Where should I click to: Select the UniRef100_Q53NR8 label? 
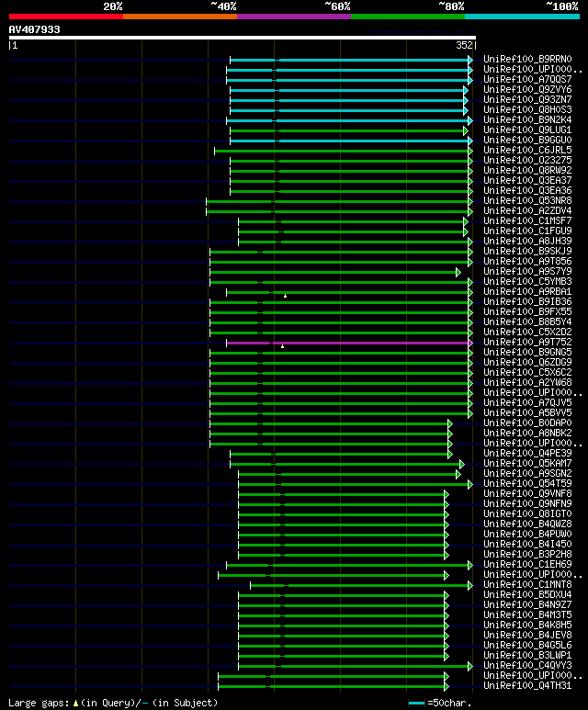coord(527,200)
